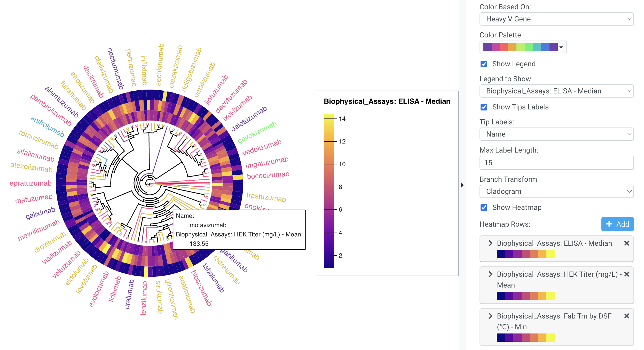Click the plus icon on Add button
This screenshot has height=350, width=644.
click(x=609, y=224)
